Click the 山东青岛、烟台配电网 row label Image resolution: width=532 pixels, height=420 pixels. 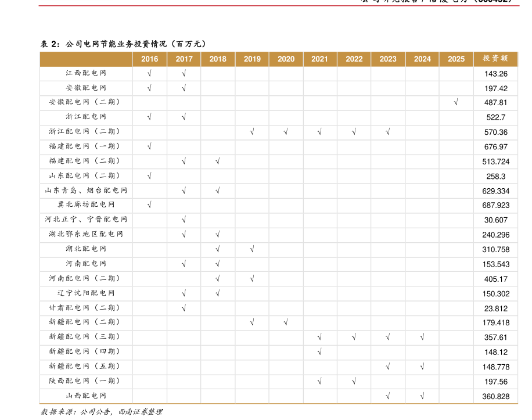click(x=86, y=191)
